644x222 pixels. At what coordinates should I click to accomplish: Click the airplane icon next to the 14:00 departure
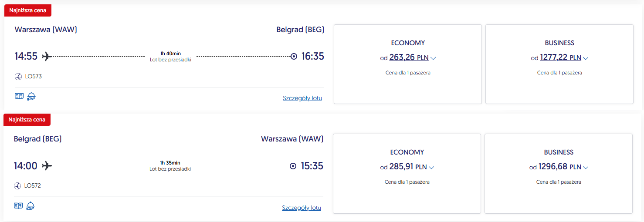click(47, 166)
